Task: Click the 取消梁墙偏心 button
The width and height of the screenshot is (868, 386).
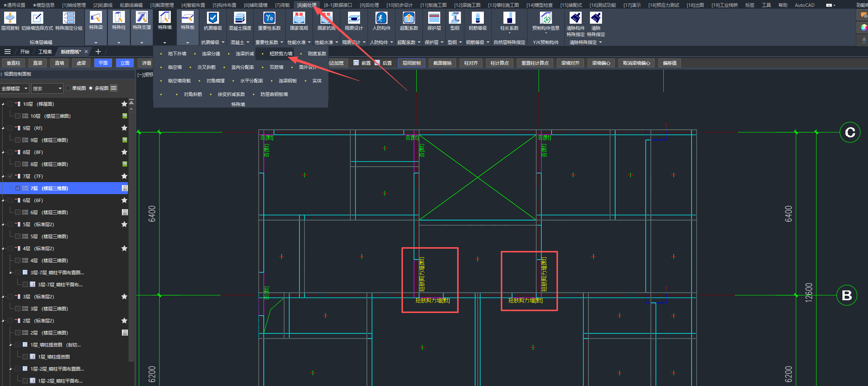Action: pyautogui.click(x=637, y=63)
